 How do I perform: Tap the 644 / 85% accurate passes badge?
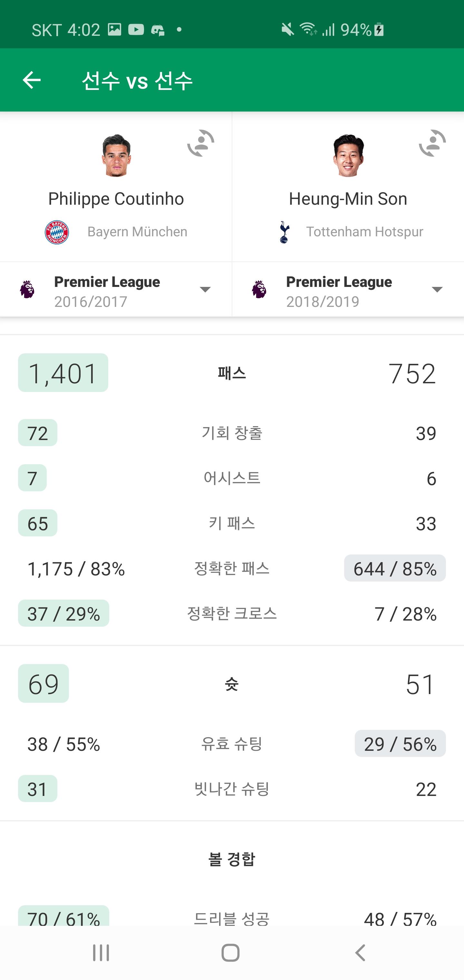395,568
